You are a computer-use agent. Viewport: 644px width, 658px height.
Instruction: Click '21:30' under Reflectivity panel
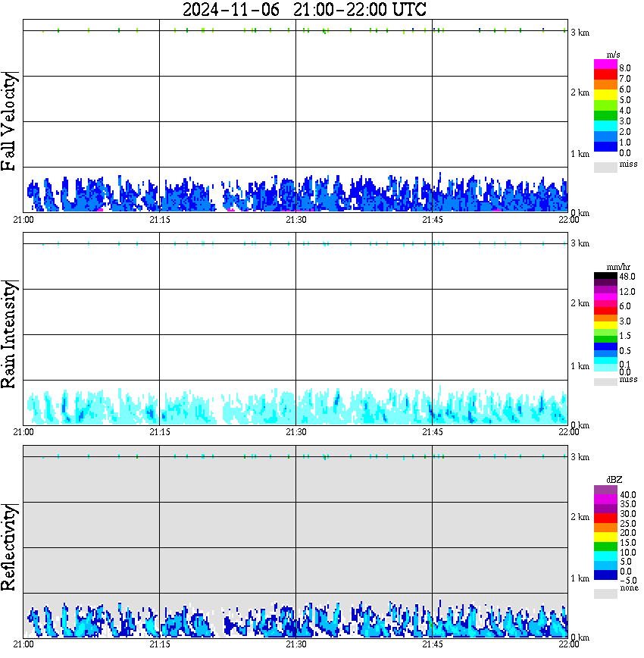[x=296, y=644]
